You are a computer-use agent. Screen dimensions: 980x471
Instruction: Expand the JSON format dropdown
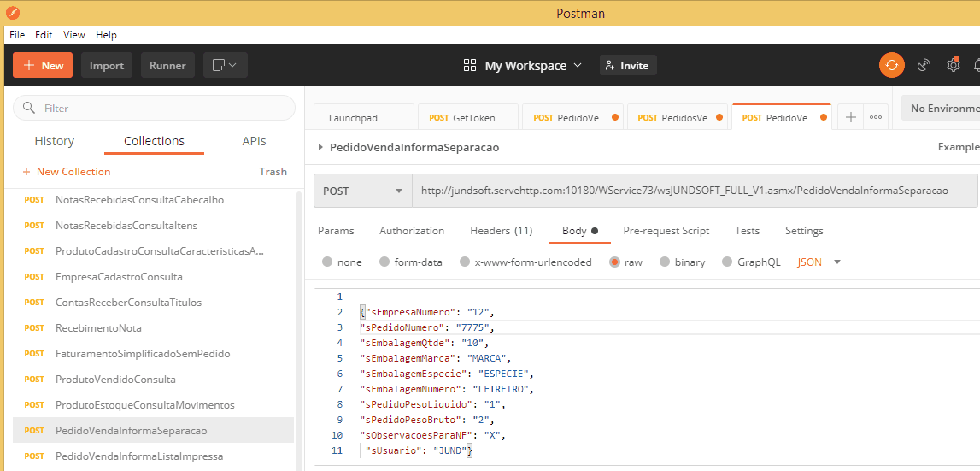[x=836, y=262]
